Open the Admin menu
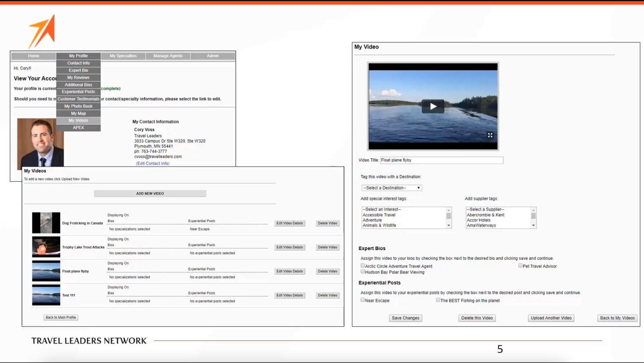Viewport: 644px width, 363px height. [x=213, y=56]
